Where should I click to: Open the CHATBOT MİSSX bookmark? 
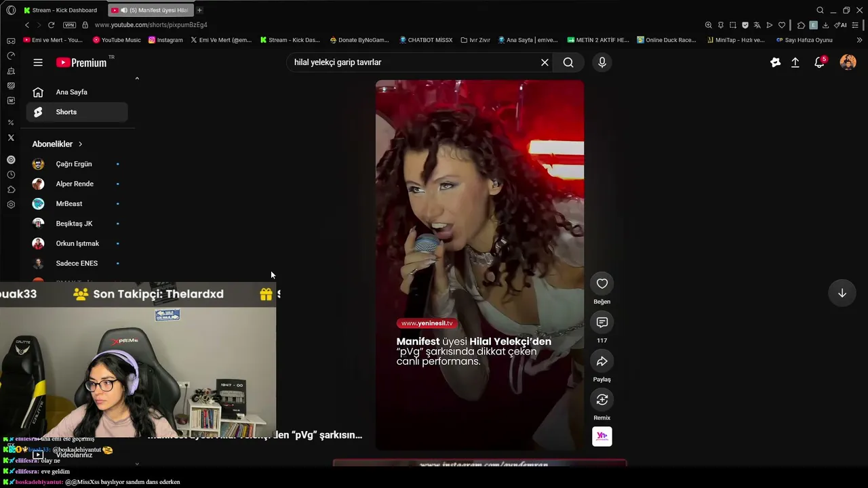pyautogui.click(x=426, y=40)
